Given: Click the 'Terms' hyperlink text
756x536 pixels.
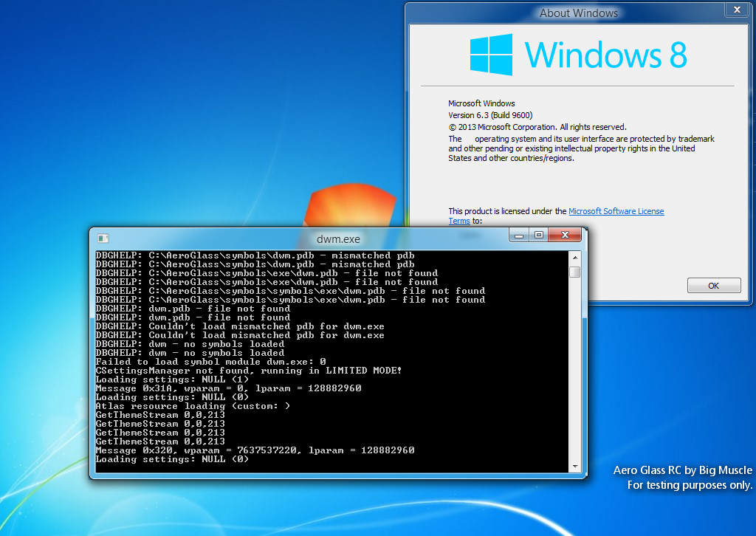Looking at the screenshot, I should tap(458, 220).
